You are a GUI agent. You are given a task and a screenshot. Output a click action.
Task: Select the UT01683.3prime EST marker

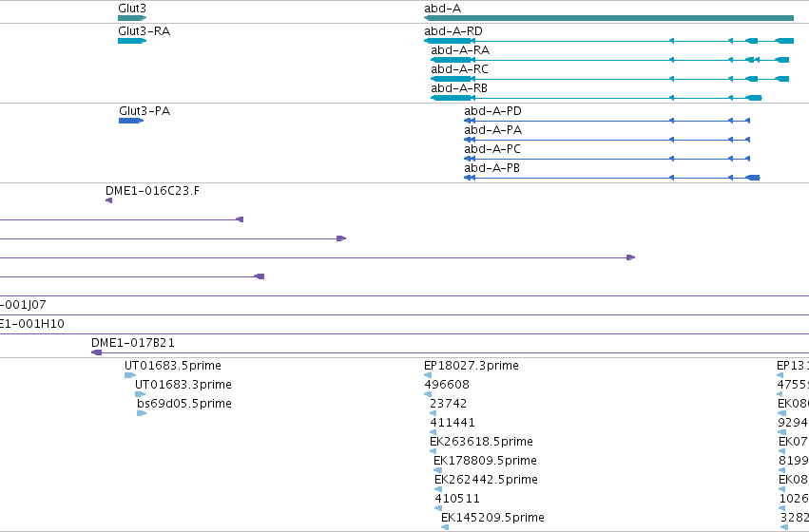point(141,394)
